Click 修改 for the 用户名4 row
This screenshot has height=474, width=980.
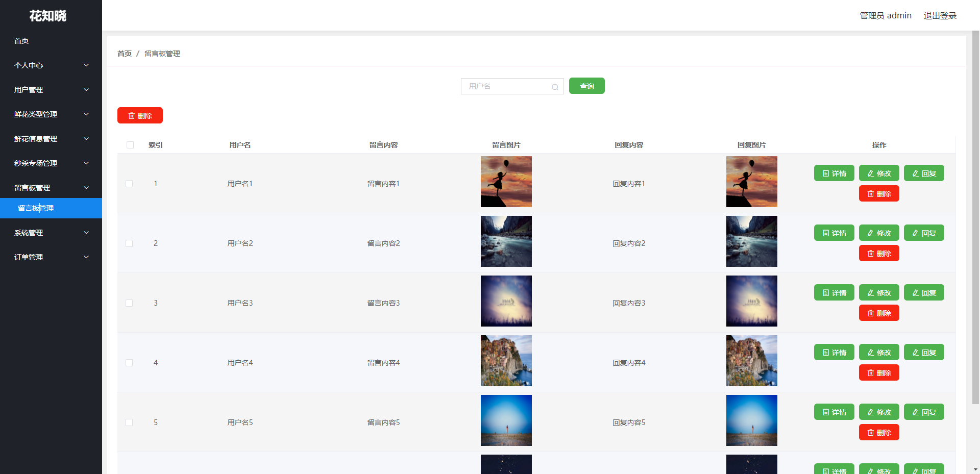879,353
